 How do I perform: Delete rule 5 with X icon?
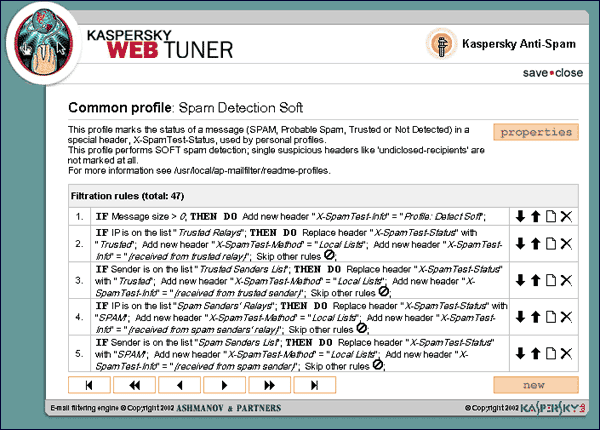[x=566, y=353]
